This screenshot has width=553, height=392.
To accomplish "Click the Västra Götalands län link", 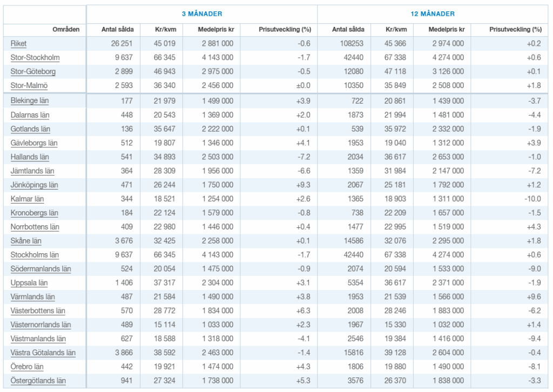I will [43, 353].
